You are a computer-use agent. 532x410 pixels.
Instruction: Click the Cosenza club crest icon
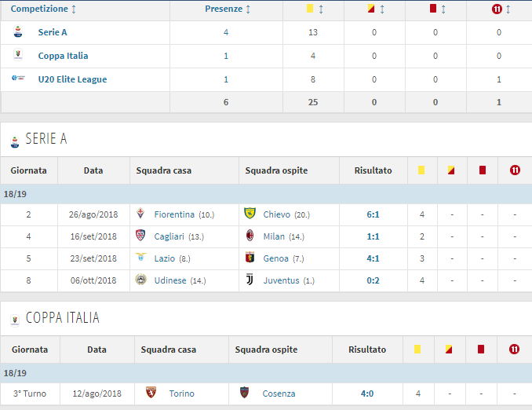click(x=244, y=394)
